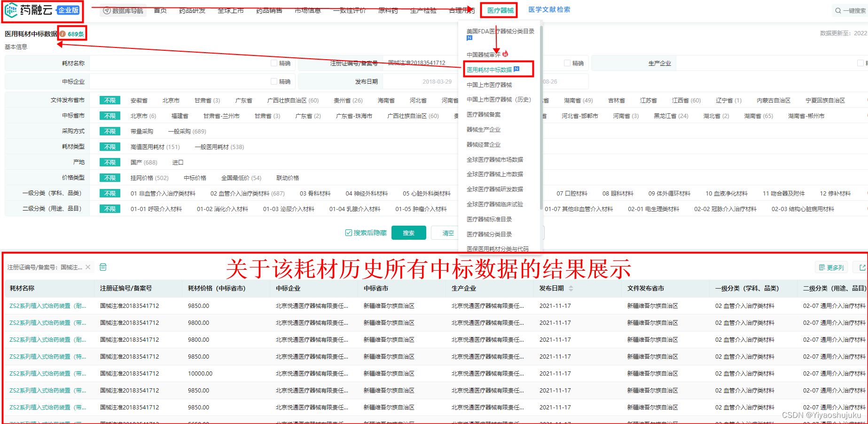Viewport: 868px width, 424px height.
Task: Click 不限 in the 耗材类型 row
Action: click(x=110, y=147)
